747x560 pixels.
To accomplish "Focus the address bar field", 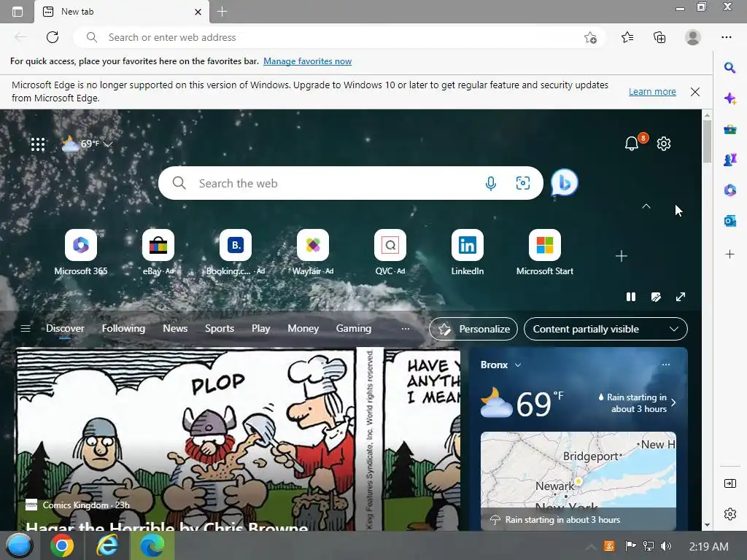I will [x=338, y=37].
